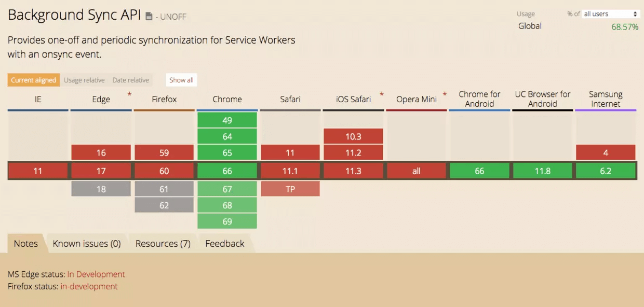Image resolution: width=644 pixels, height=307 pixels.
Task: Click the red asterisk next to Opera Mini
Action: (x=445, y=94)
